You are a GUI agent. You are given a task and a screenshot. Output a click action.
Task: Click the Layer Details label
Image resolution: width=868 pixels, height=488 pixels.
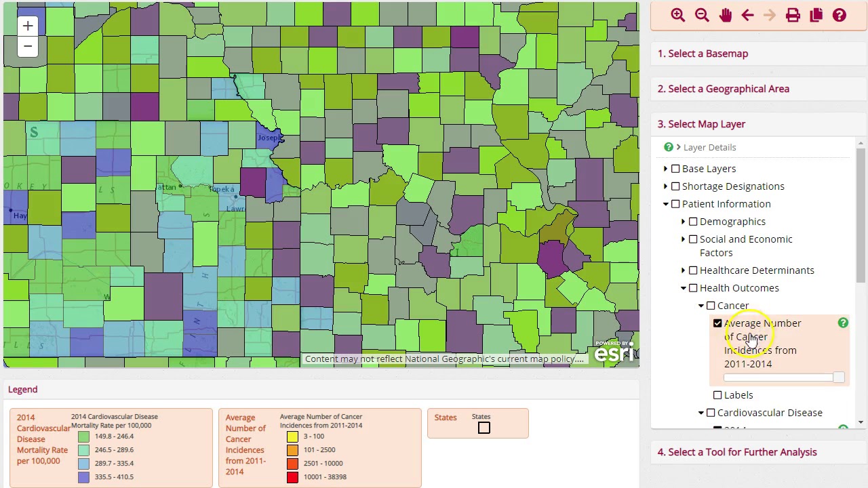tap(709, 147)
